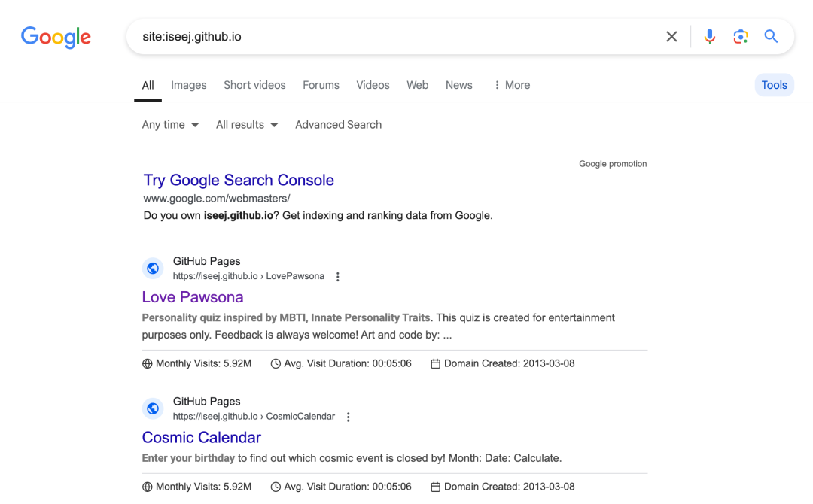
Task: Click the iseej.github.io › LovePawsona URL
Action: coord(248,276)
